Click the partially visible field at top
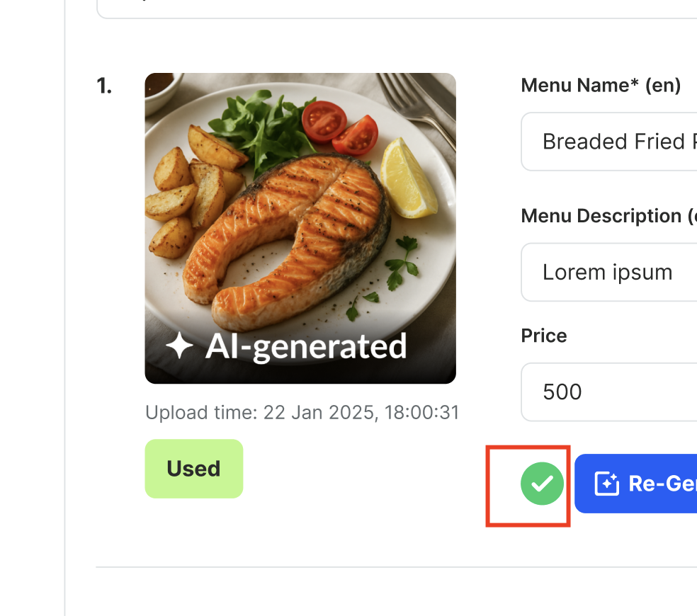 (397, 10)
